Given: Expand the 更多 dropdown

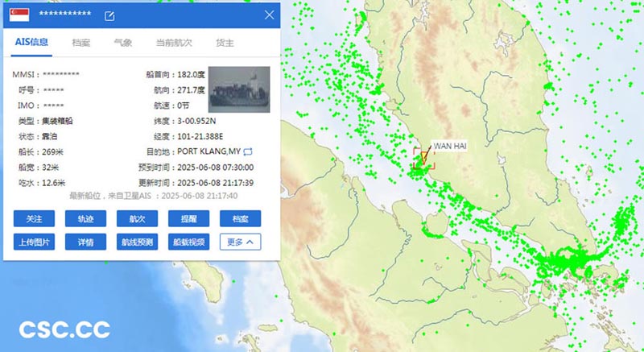Looking at the screenshot, I should tap(240, 241).
